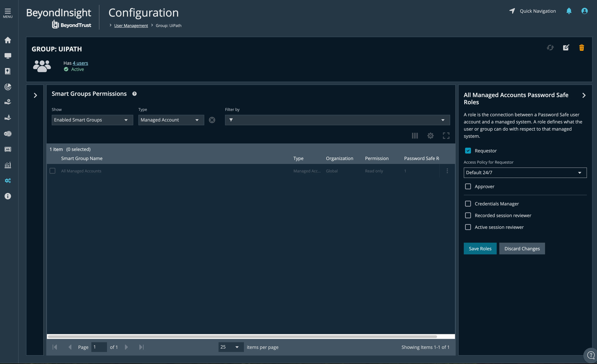Toggle full screen grid view
The image size is (597, 364).
(446, 135)
